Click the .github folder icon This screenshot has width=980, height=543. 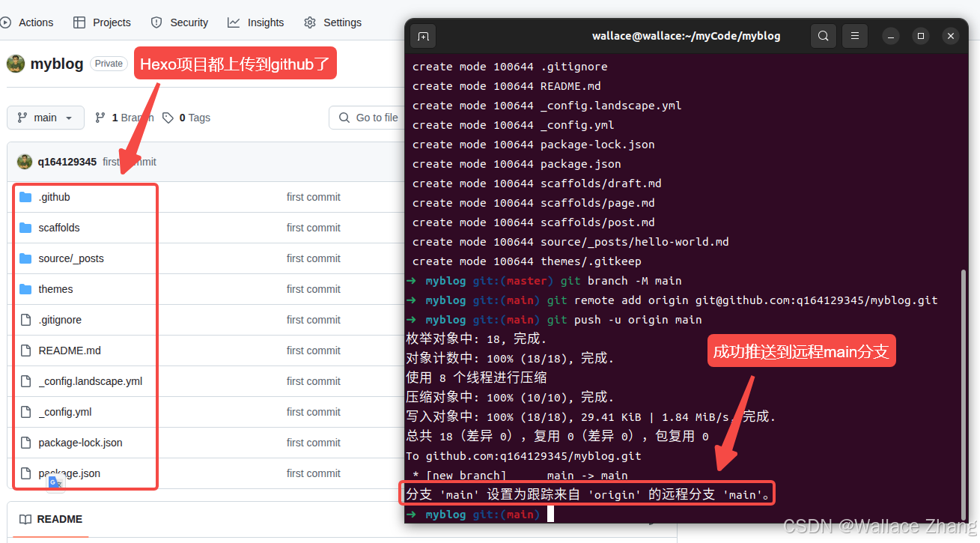point(25,197)
